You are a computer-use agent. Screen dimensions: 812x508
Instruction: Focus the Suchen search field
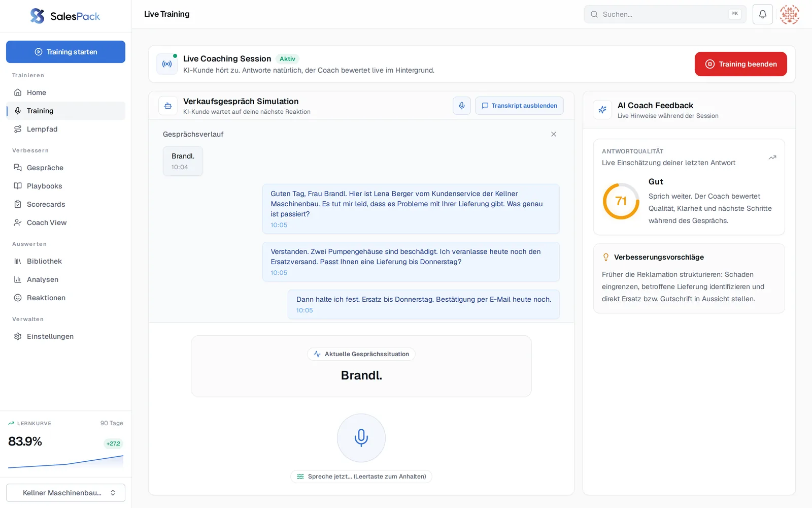[x=665, y=14]
